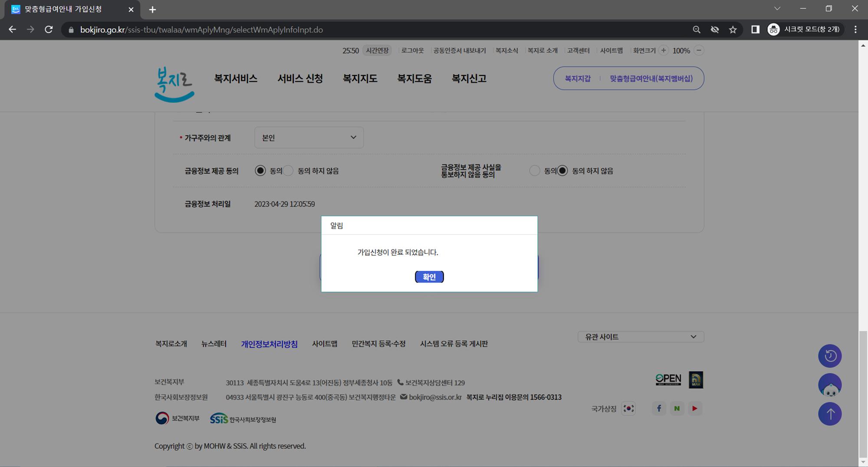Select 동의 하지 않음 for 금융정보 제공 동의
The height and width of the screenshot is (467, 868).
pos(289,171)
